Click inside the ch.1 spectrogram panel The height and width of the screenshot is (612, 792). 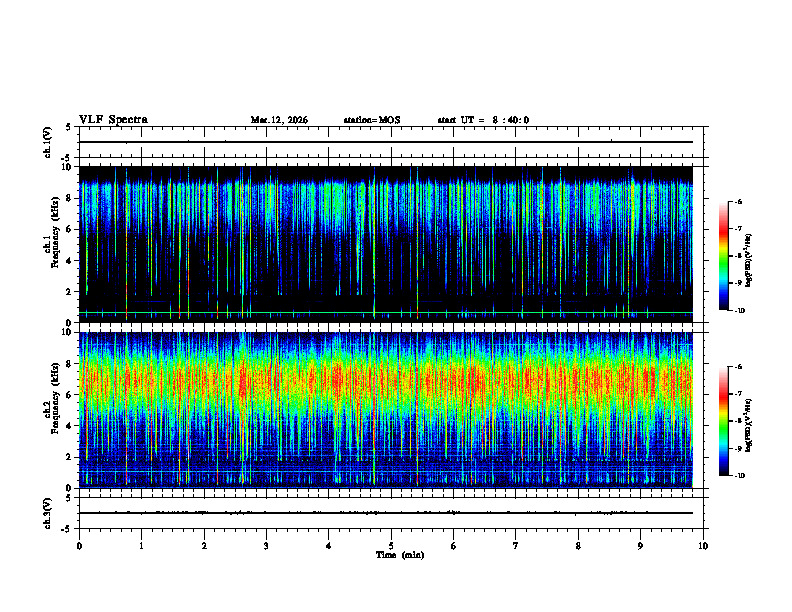tap(386, 244)
